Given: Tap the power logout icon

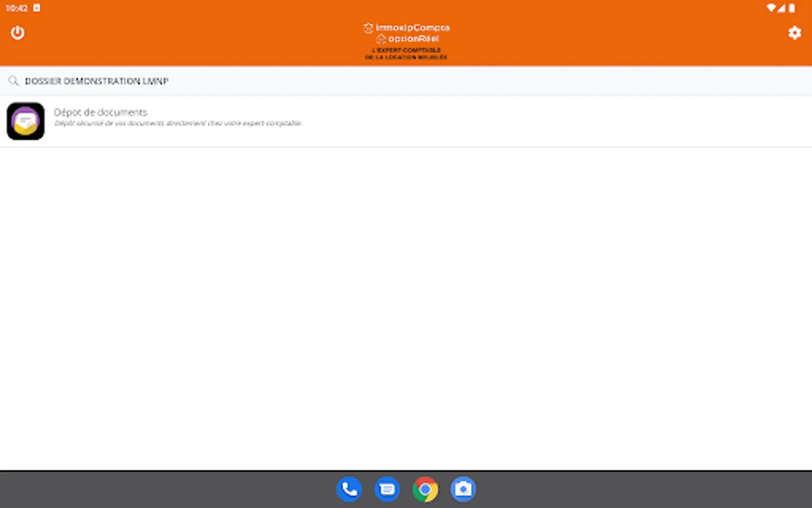Looking at the screenshot, I should [17, 33].
